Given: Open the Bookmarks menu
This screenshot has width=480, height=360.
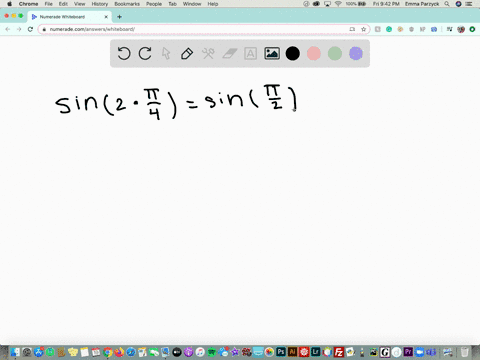Looking at the screenshot, I should click(127, 4).
